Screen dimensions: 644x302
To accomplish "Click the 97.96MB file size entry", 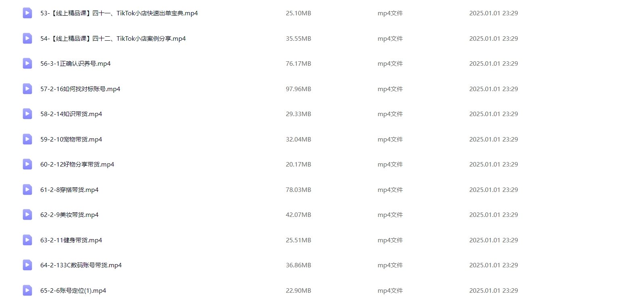I will (x=298, y=89).
